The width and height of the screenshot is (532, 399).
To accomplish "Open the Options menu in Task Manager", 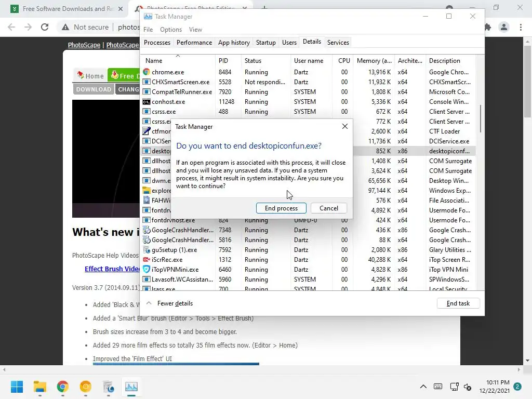I will pyautogui.click(x=170, y=30).
